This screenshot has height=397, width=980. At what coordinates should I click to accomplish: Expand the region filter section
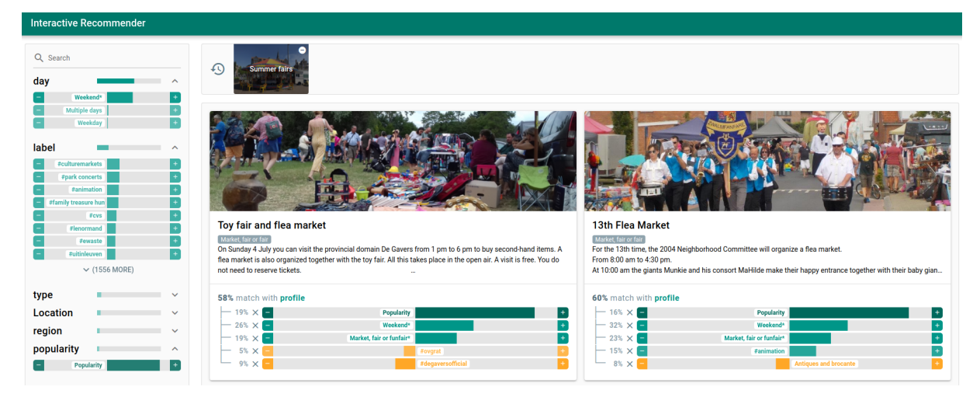(x=175, y=331)
